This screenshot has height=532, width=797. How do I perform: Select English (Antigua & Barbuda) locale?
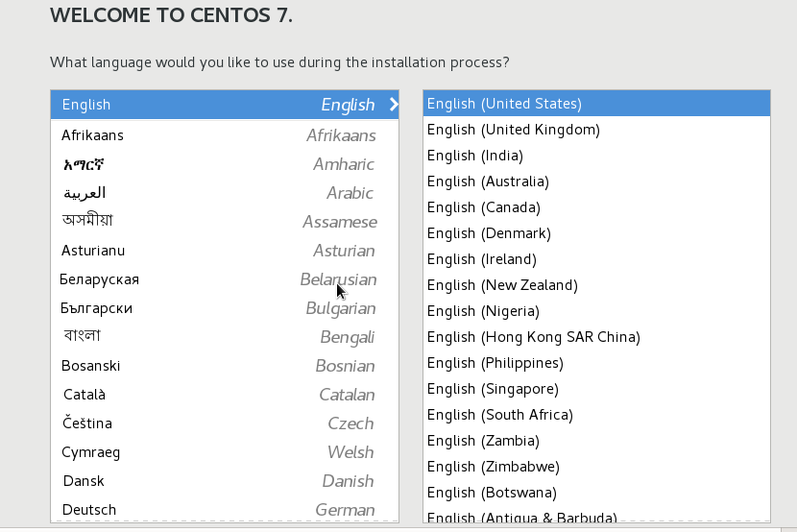pyautogui.click(x=596, y=514)
